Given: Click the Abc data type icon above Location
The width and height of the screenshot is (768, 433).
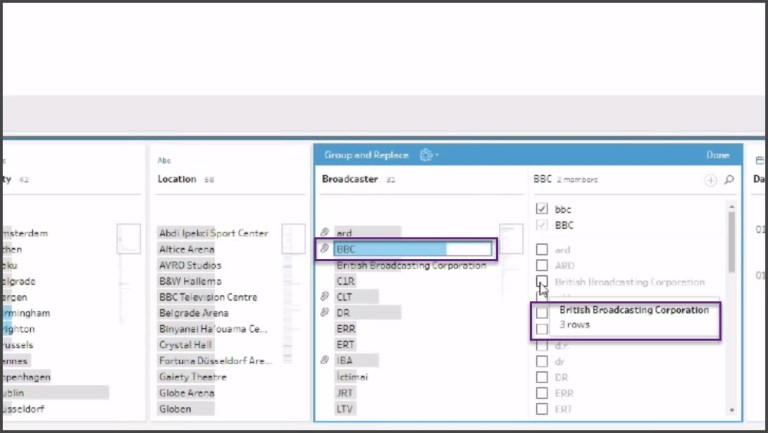Looking at the screenshot, I should point(164,160).
